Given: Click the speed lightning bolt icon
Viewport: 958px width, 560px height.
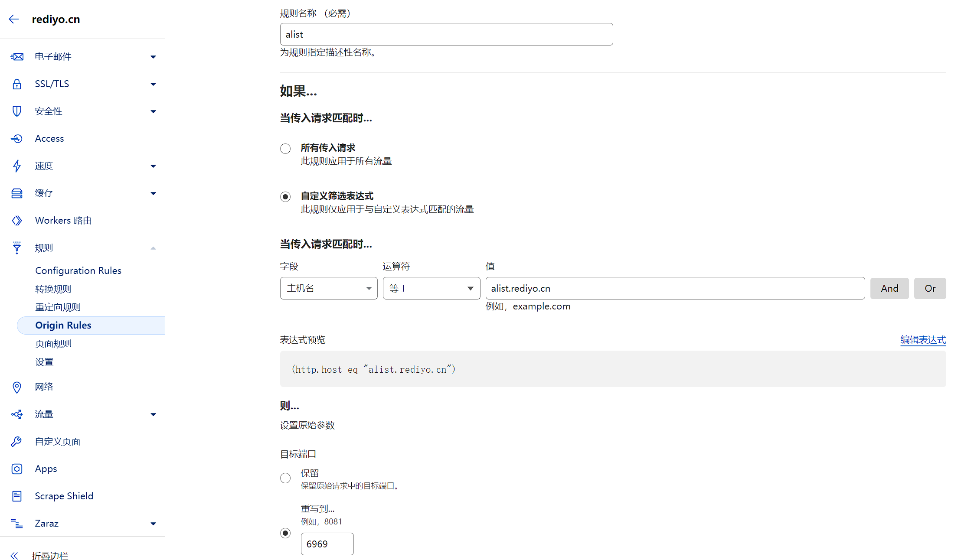Looking at the screenshot, I should [x=17, y=166].
